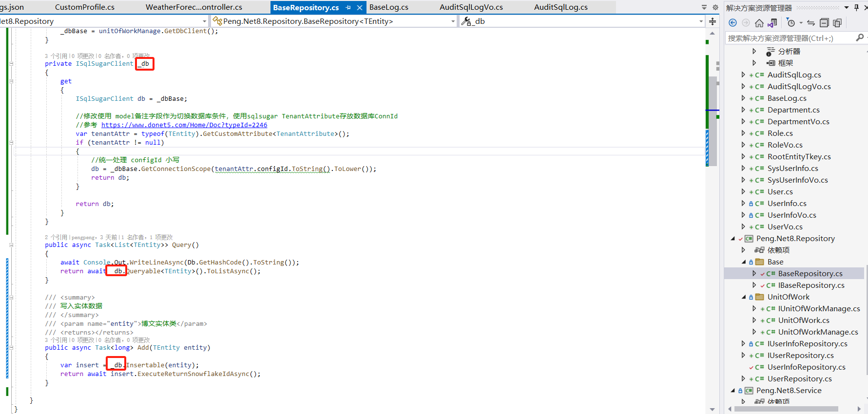Select DepartmentVo.cs in the tree
This screenshot has width=868, height=414.
click(x=798, y=122)
